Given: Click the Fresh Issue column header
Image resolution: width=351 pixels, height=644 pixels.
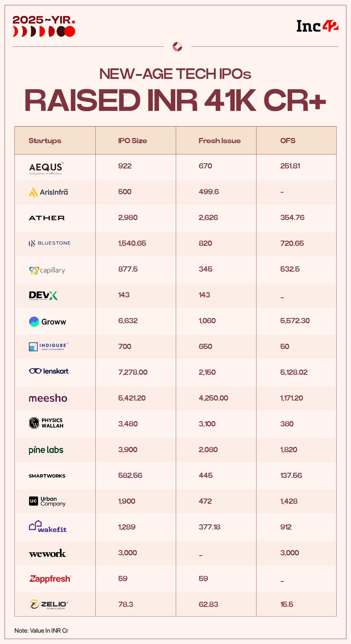Looking at the screenshot, I should pos(219,141).
